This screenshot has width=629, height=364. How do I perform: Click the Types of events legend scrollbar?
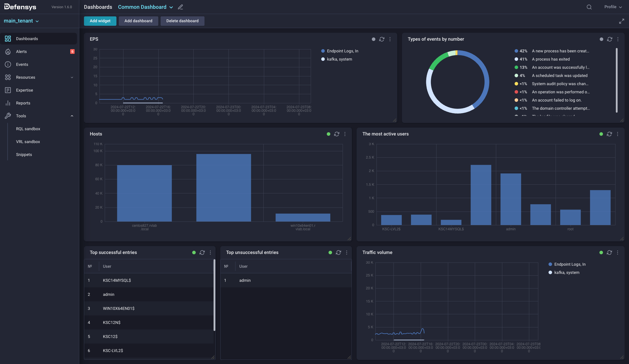point(616,80)
